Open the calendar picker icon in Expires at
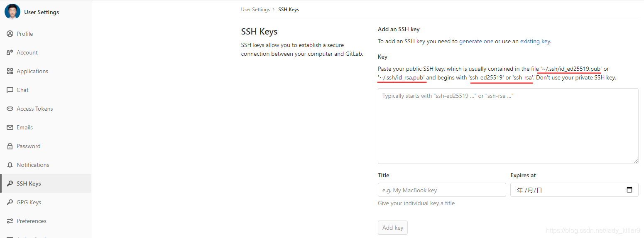 (x=629, y=190)
